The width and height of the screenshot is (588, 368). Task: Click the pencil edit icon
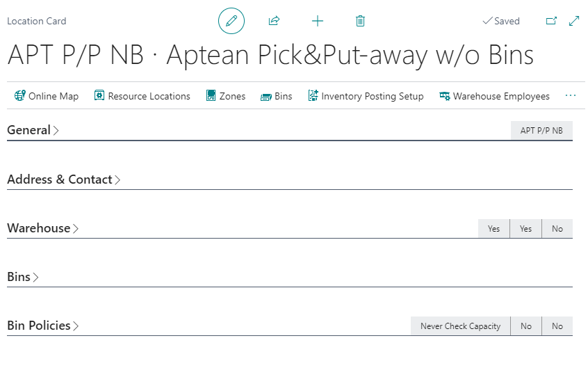[231, 21]
